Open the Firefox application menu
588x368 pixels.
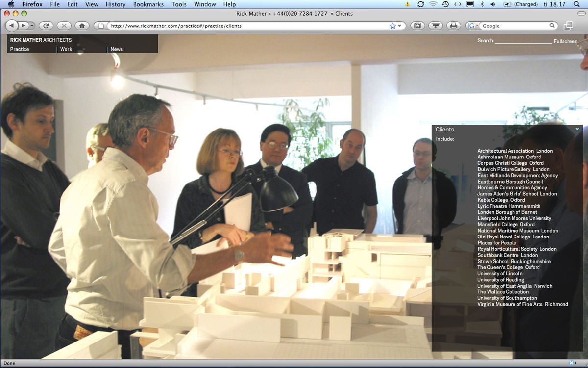point(32,4)
